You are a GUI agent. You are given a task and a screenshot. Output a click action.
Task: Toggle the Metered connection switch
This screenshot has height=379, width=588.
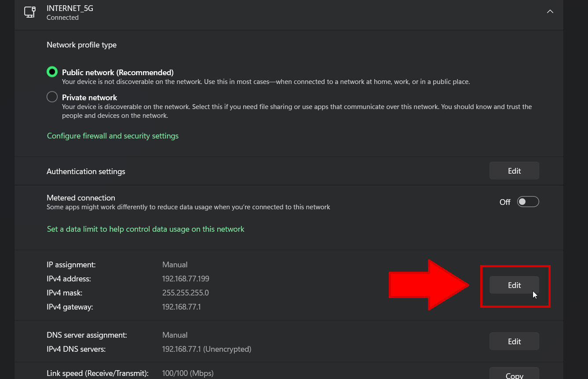(x=527, y=202)
